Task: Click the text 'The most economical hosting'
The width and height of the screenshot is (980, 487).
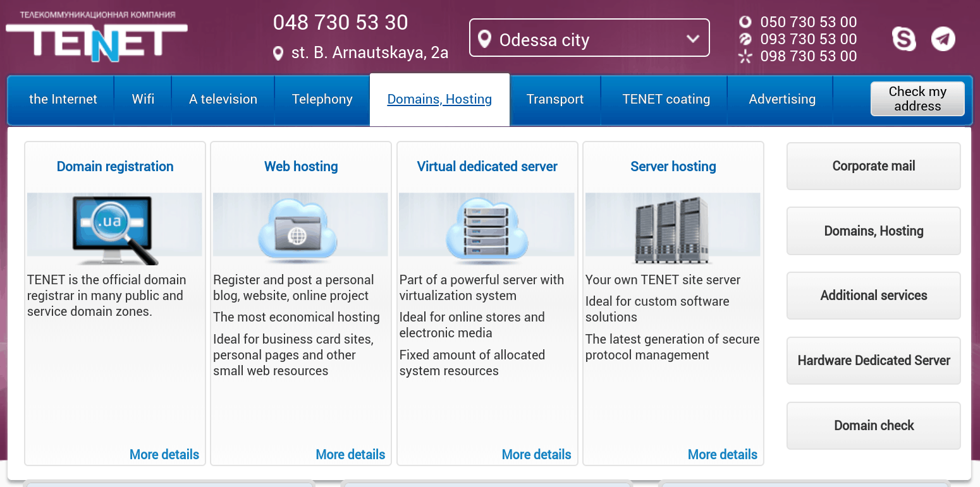Action: coord(297,317)
